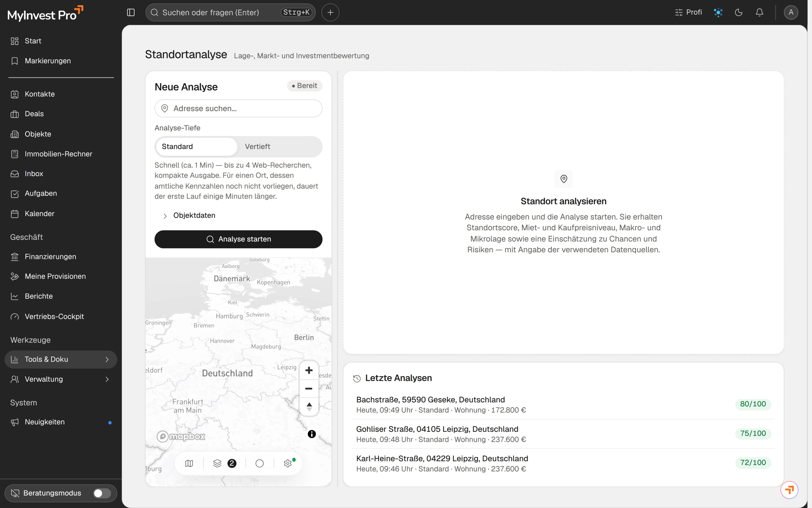812x508 pixels.
Task: Open the Profi view mode selector
Action: 688,12
